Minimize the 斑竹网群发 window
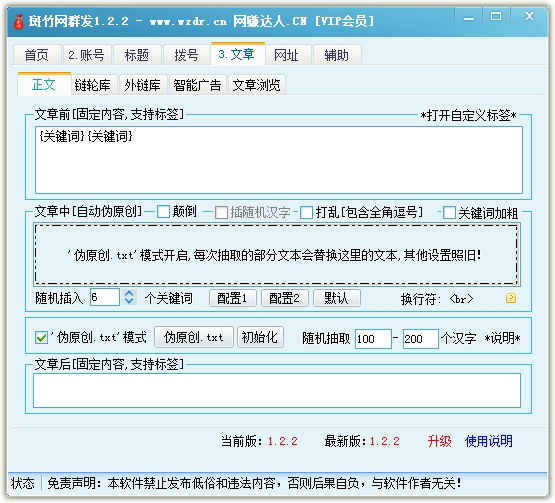The width and height of the screenshot is (555, 503). click(x=469, y=17)
